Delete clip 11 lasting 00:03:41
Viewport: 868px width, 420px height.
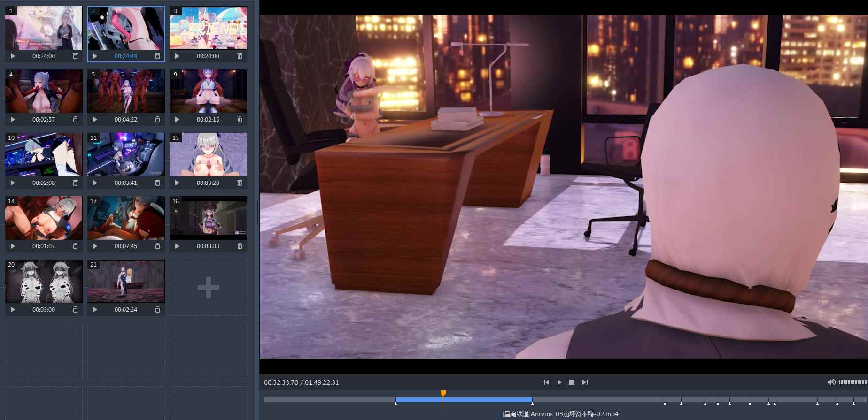tap(157, 183)
